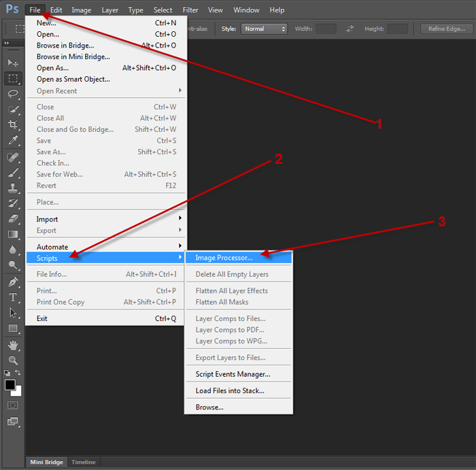The height and width of the screenshot is (470, 476).
Task: Expand the Export submenu
Action: (x=106, y=231)
